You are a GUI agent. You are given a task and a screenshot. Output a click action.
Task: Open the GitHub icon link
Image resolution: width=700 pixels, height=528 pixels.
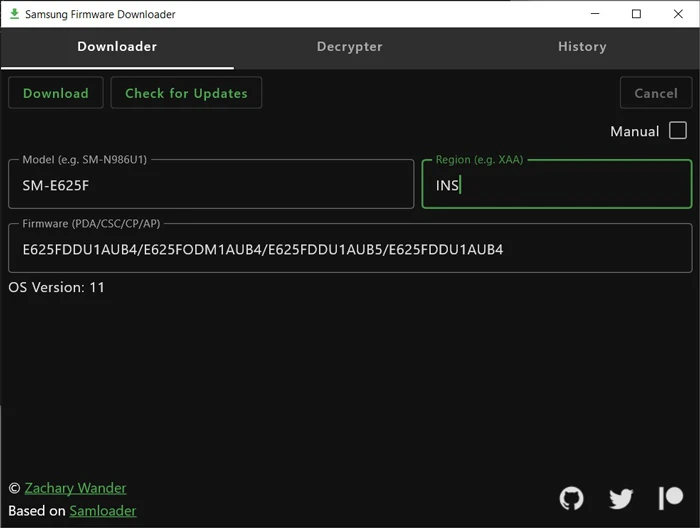tap(571, 498)
